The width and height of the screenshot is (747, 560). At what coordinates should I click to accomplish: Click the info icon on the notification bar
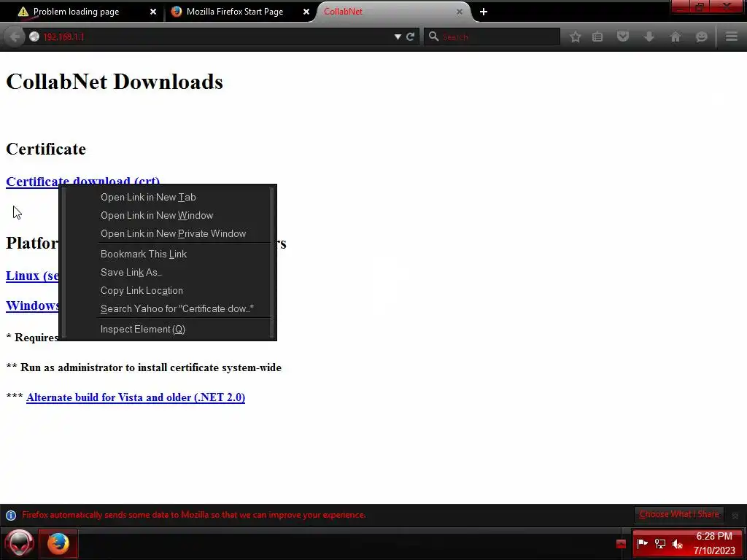pyautogui.click(x=11, y=516)
